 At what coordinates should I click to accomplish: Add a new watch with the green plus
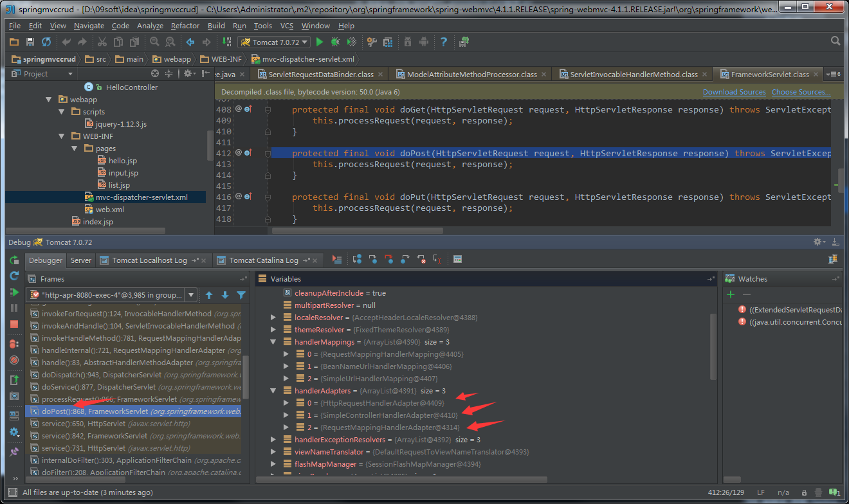[x=733, y=294]
